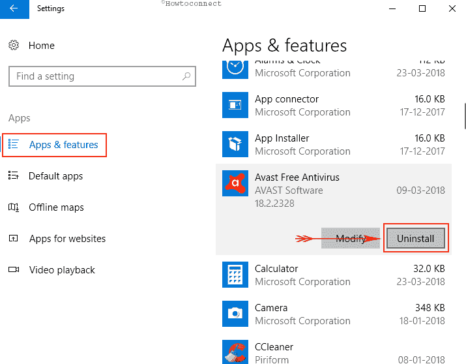Click the CCleaner app icon
The height and width of the screenshot is (364, 466).
pos(235,352)
